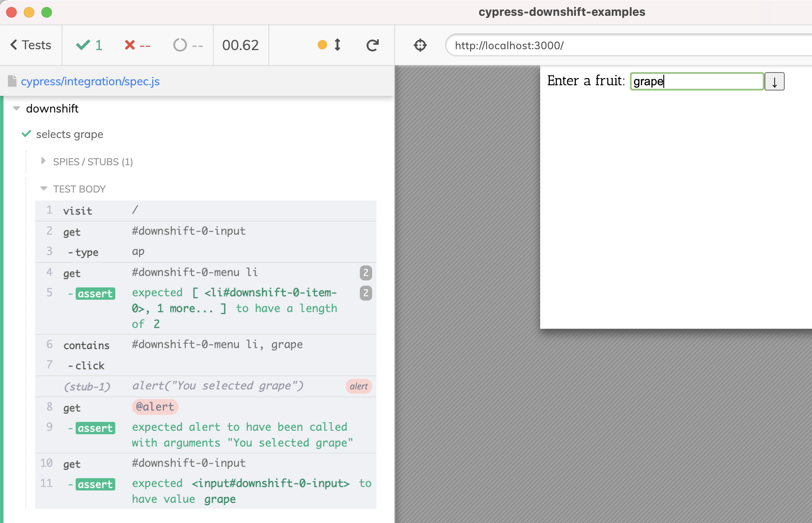The width and height of the screenshot is (812, 523).
Task: Click the passed tests checkmark count
Action: coord(89,45)
